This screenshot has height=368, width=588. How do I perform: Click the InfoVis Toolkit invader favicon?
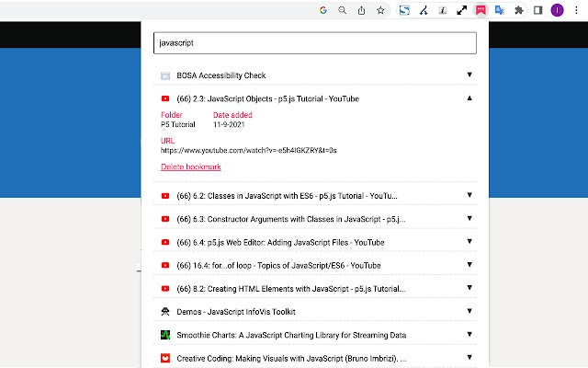(165, 312)
